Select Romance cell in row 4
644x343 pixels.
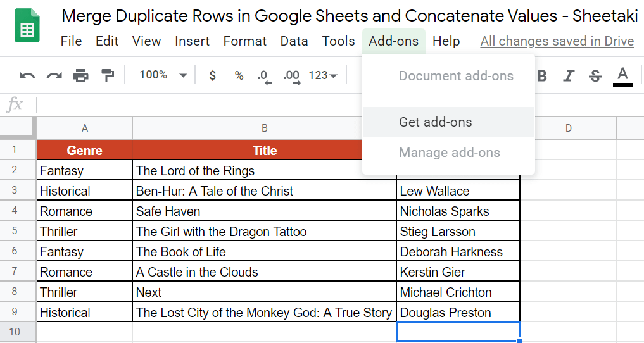[x=85, y=211]
